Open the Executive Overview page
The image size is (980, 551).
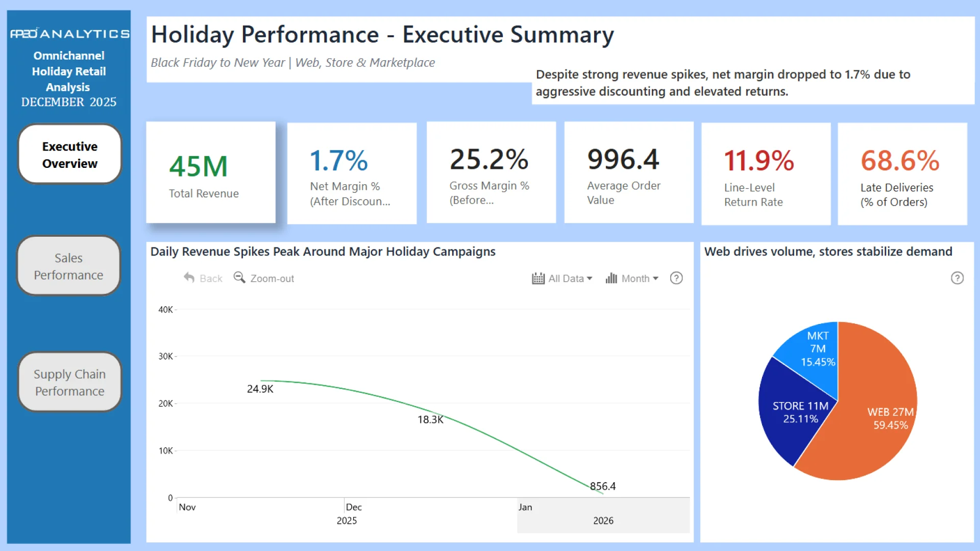click(x=70, y=155)
